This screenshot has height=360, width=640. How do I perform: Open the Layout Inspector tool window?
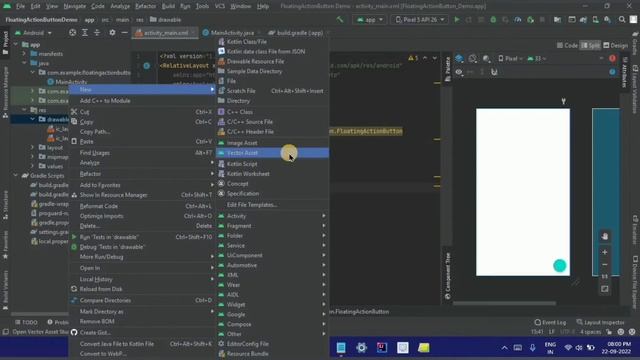point(600,322)
